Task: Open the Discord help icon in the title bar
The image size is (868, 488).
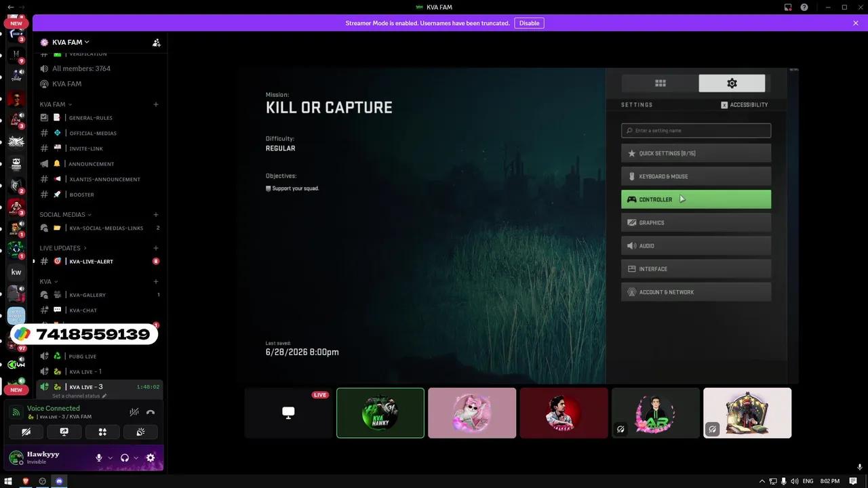Action: point(804,7)
